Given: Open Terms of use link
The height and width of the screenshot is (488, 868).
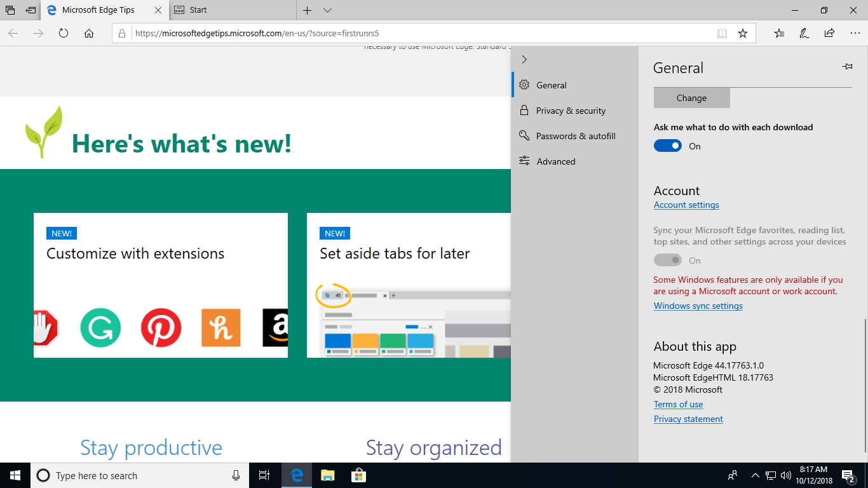Looking at the screenshot, I should (678, 404).
